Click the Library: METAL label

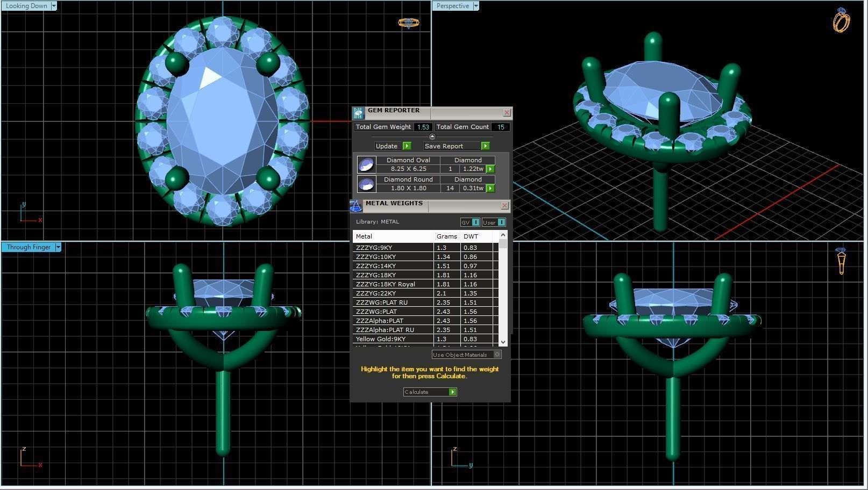tap(378, 221)
